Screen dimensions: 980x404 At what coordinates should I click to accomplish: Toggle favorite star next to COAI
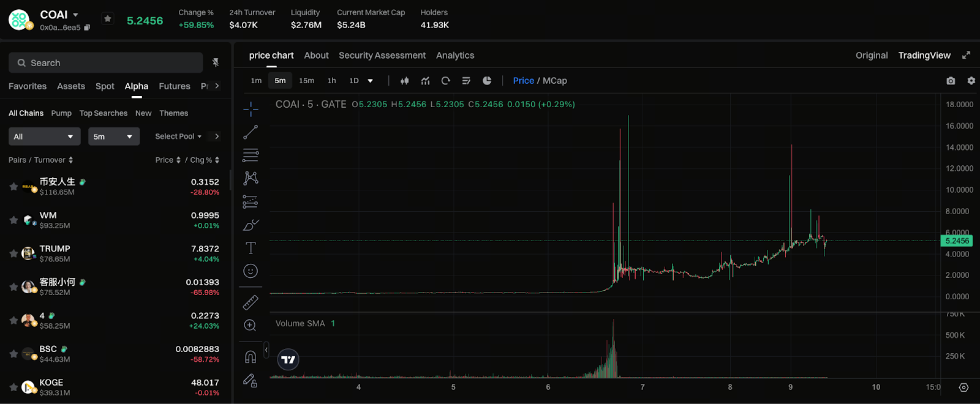tap(108, 19)
